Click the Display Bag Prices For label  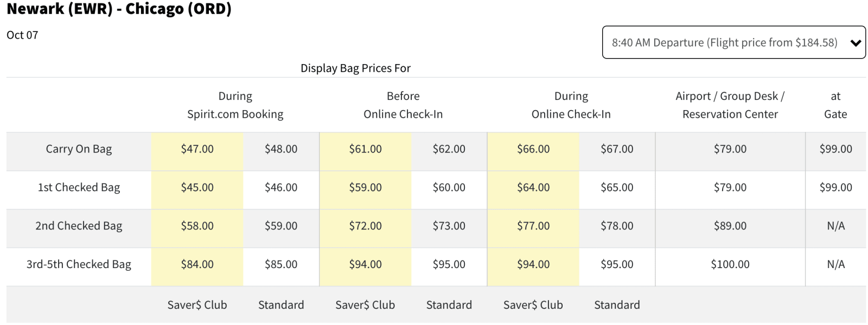pyautogui.click(x=355, y=68)
